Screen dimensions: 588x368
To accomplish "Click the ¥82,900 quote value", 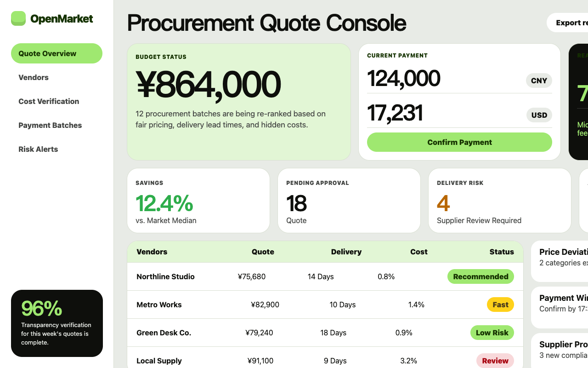I will coord(265,305).
